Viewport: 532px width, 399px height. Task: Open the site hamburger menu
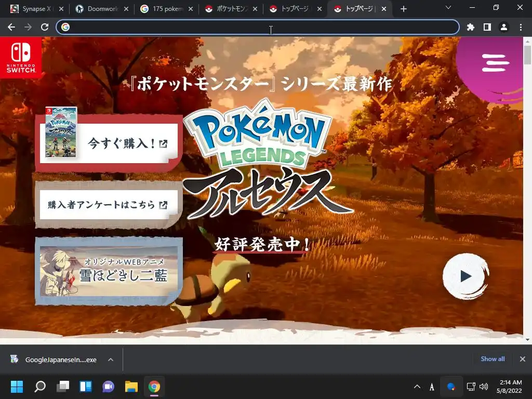pos(495,63)
